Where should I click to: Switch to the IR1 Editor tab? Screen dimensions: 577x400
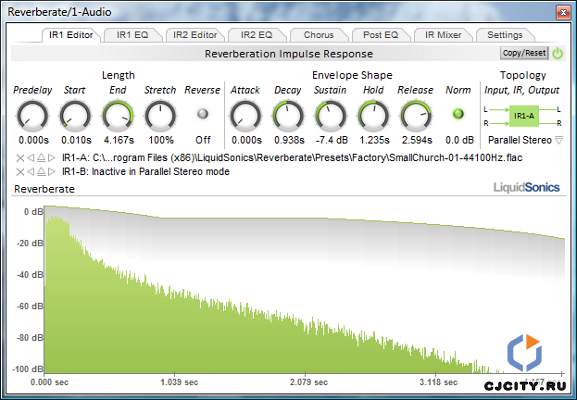(71, 35)
